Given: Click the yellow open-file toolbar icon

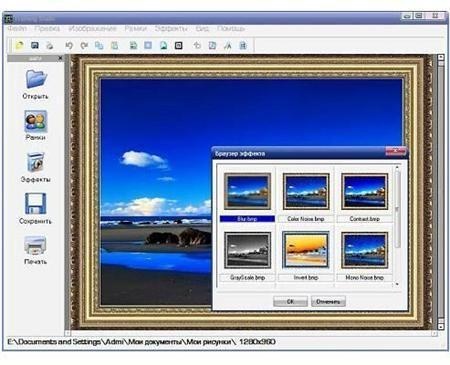Looking at the screenshot, I should tap(20, 45).
